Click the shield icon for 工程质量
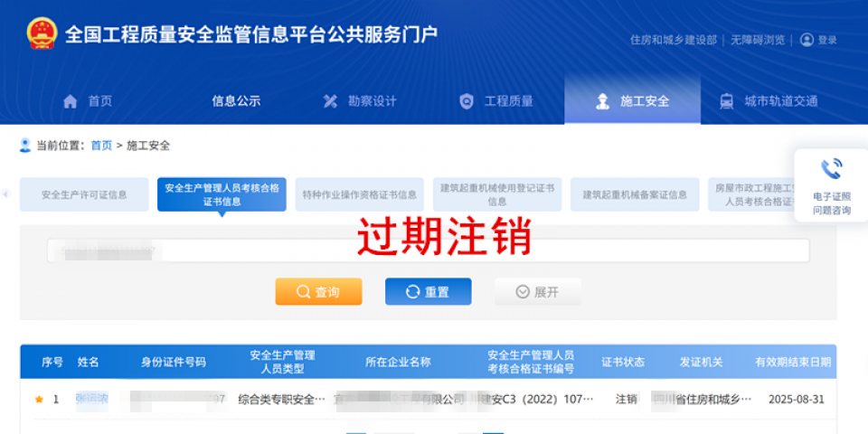Viewport: 868px width, 434px height. coord(467,101)
